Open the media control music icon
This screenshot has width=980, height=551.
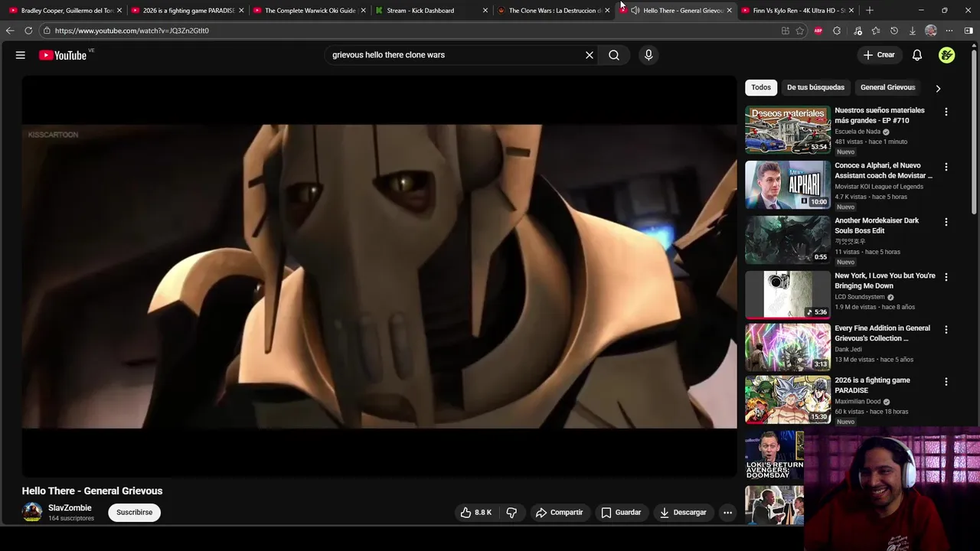[x=857, y=31]
